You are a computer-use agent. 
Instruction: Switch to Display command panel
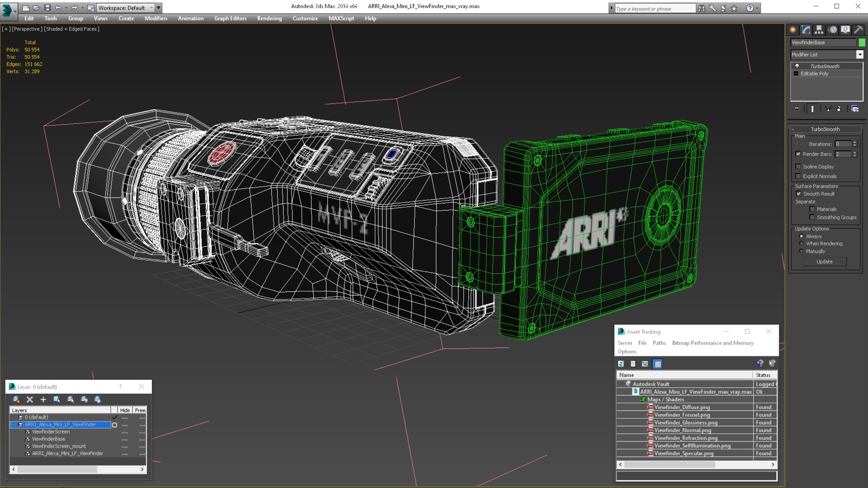(x=845, y=30)
